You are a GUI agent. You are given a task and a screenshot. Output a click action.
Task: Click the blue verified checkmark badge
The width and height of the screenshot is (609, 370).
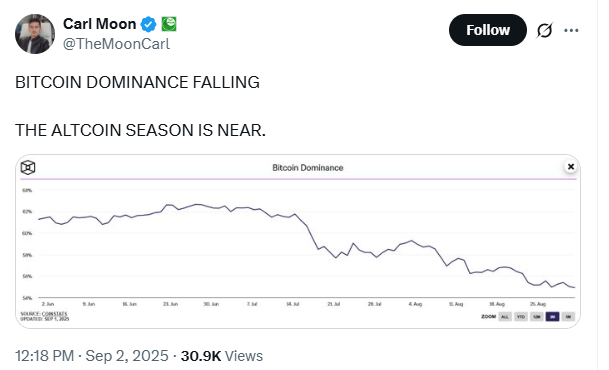148,24
